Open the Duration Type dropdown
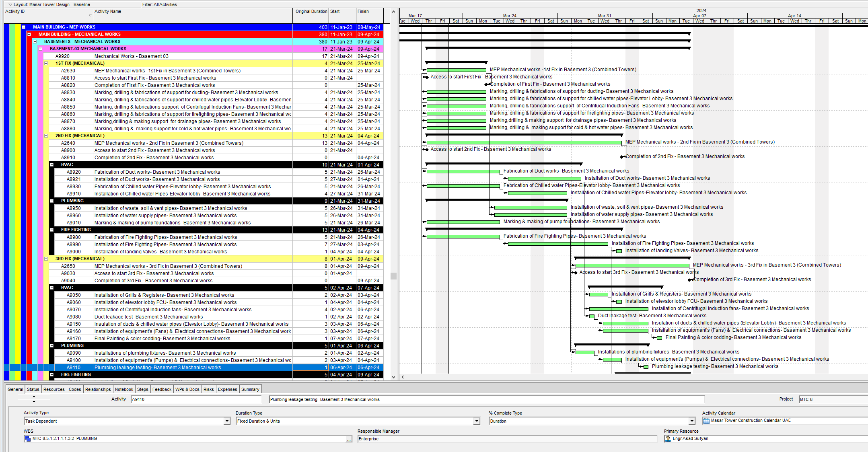This screenshot has width=868, height=452. 477,421
